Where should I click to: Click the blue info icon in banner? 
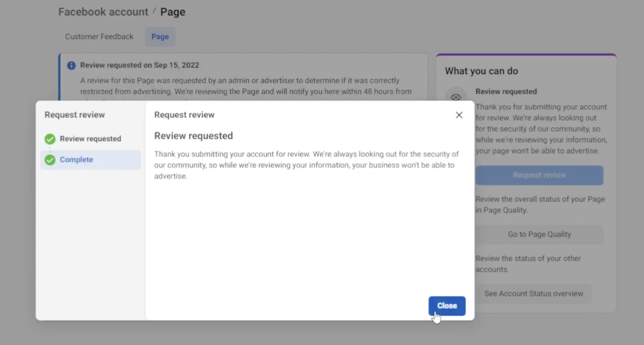(x=71, y=65)
